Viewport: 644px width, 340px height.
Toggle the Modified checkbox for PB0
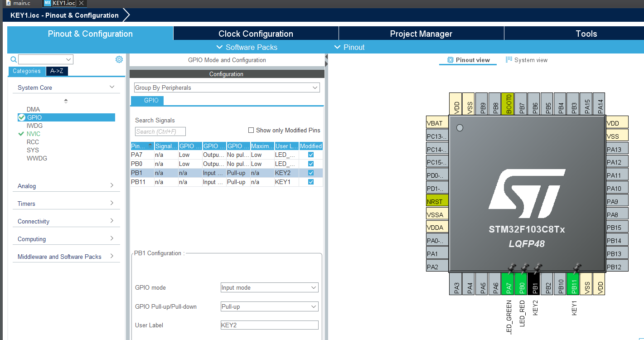[x=311, y=164]
